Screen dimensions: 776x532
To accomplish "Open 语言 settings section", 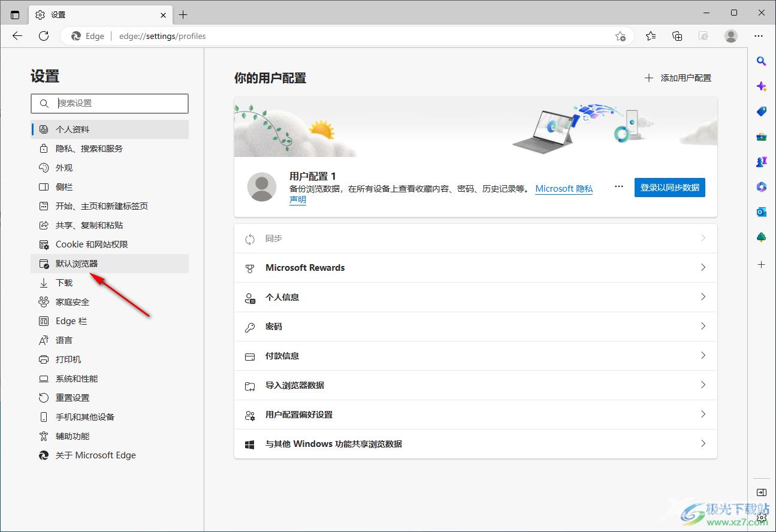I will click(110, 340).
